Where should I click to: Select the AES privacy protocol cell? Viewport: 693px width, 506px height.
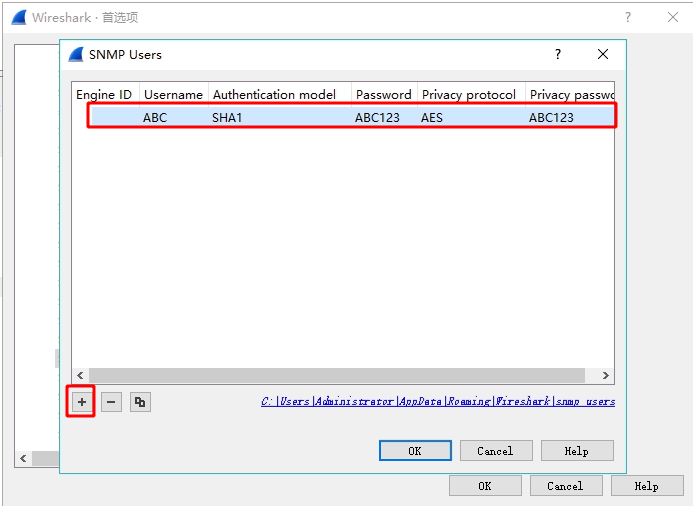coord(471,118)
